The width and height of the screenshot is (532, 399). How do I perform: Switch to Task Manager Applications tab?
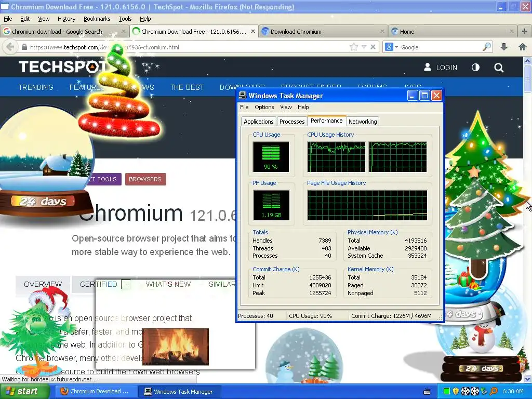258,122
